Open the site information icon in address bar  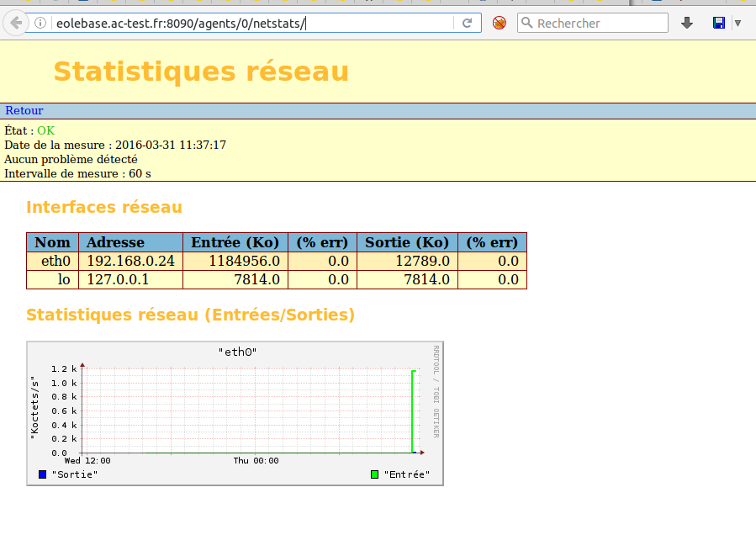40,24
